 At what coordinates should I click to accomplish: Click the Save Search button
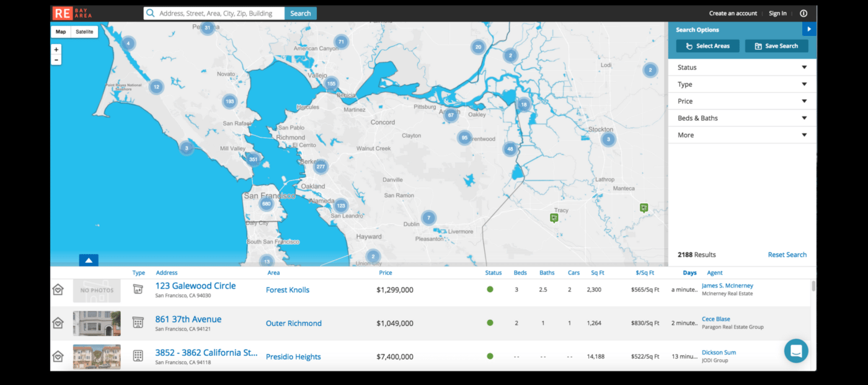(776, 46)
